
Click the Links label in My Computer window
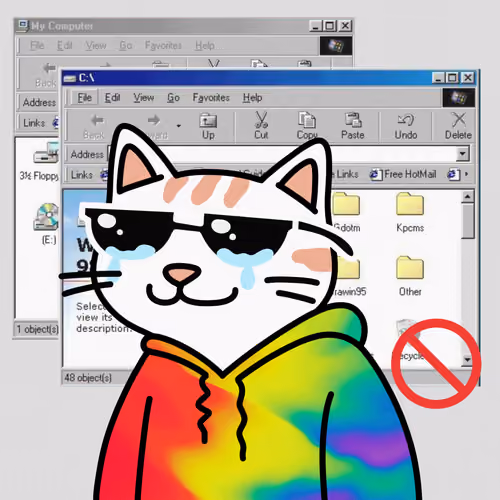coord(34,123)
